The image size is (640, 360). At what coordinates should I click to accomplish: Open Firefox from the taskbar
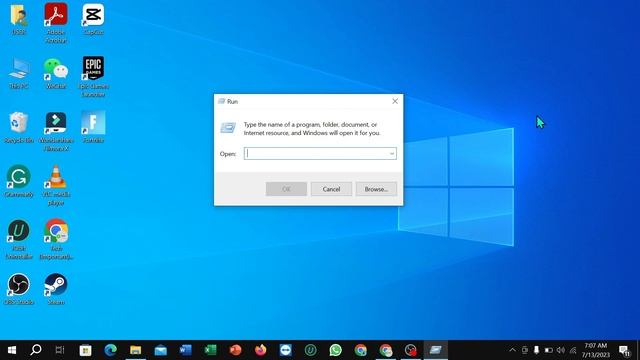pyautogui.click(x=260, y=350)
